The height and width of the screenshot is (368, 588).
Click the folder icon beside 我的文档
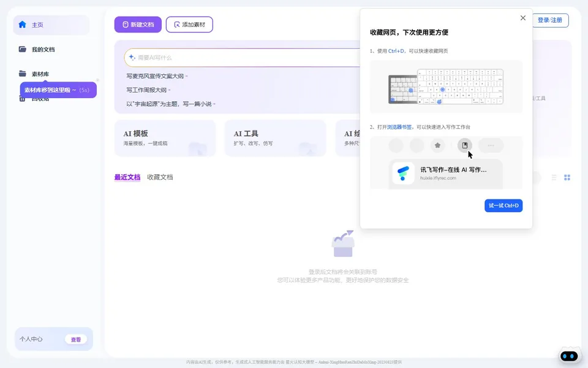click(23, 49)
